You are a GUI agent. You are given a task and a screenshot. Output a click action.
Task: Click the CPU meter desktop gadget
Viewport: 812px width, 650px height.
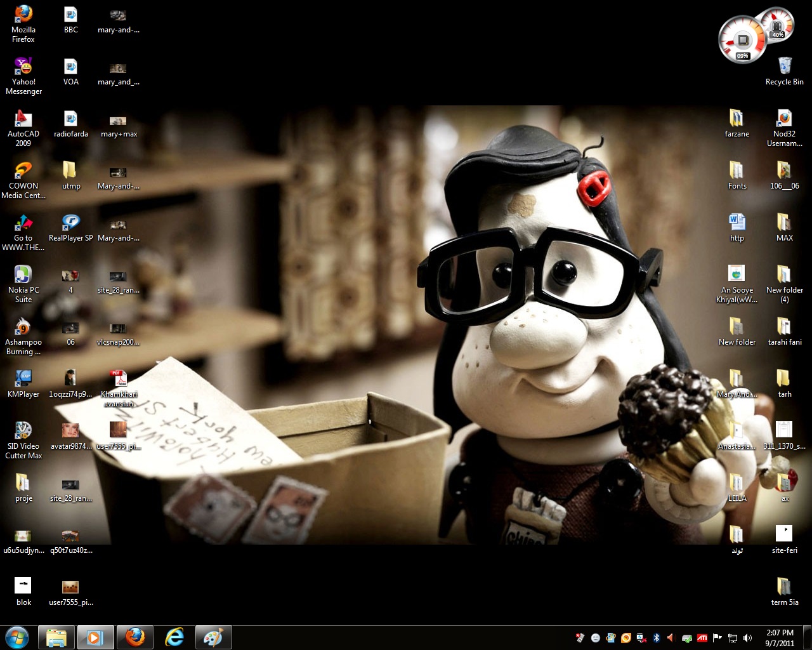coord(742,41)
